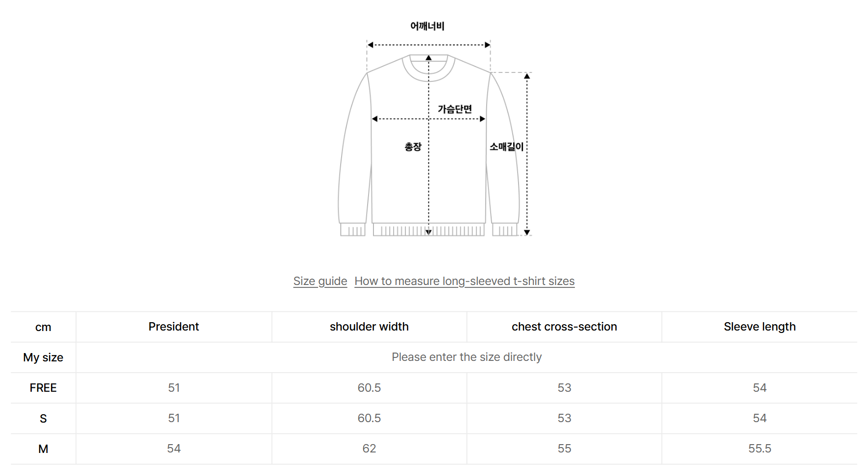
Task: Click the President column header
Action: (x=174, y=327)
